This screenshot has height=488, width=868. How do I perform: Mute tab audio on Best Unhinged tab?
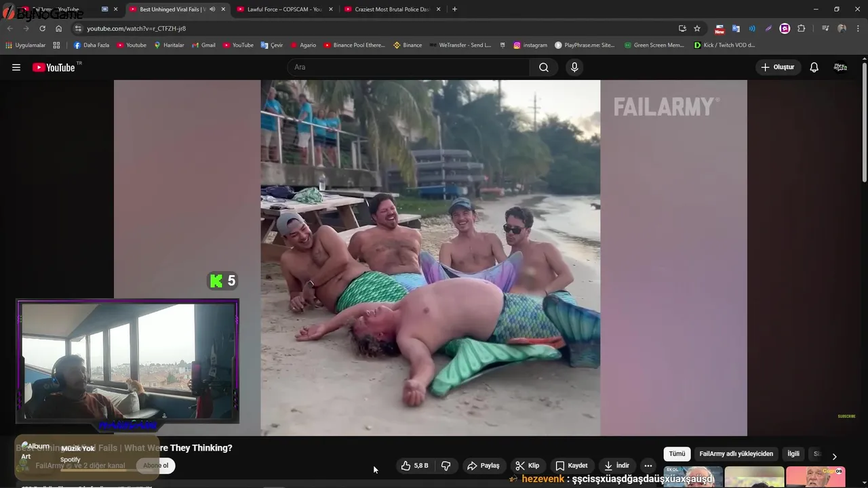point(212,9)
